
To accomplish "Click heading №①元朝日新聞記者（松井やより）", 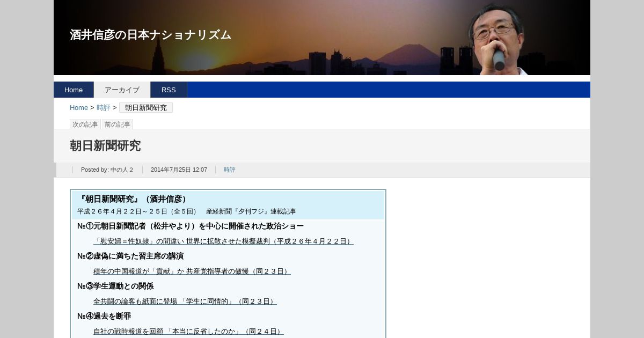I will pos(191,226).
